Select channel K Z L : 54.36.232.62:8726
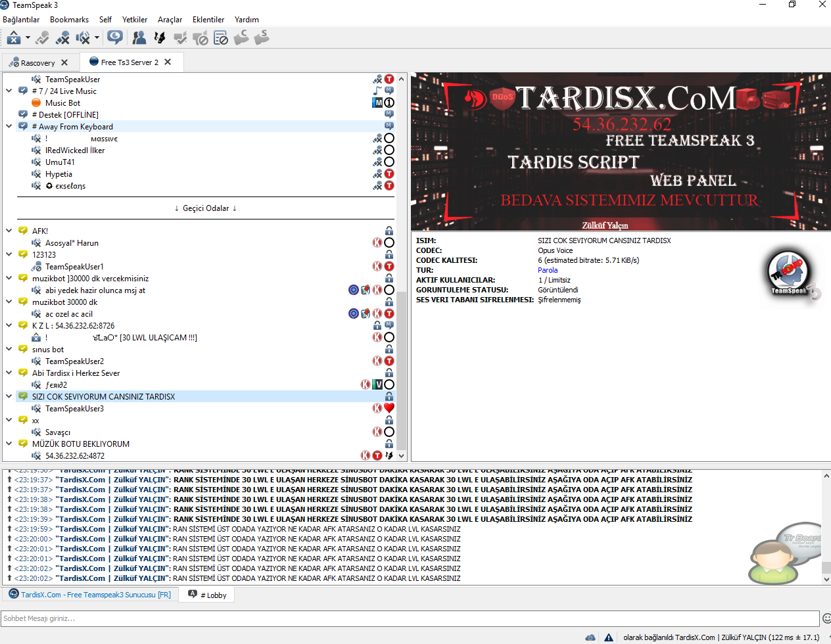Viewport: 831px width, 644px height. 73,326
